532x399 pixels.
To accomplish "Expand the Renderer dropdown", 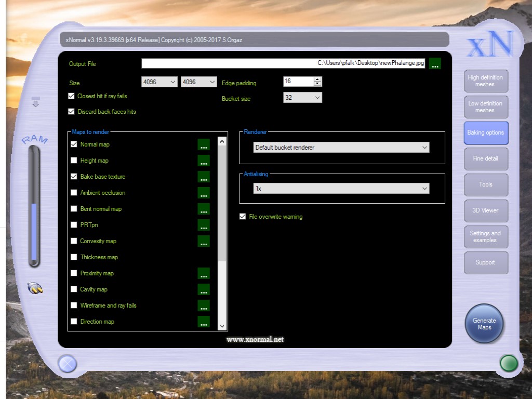I will pos(341,148).
